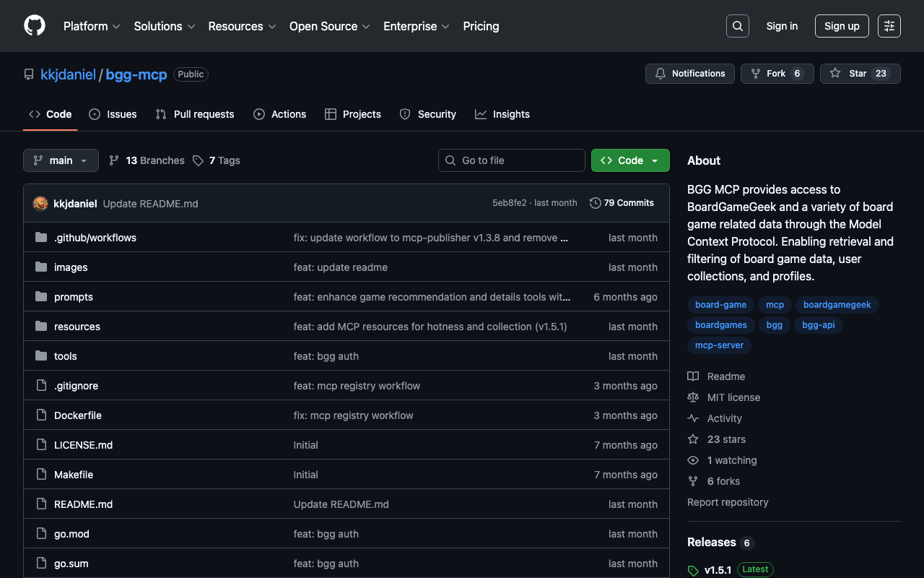This screenshot has height=578, width=924.
Task: Open the .github/workflows folder
Action: [95, 238]
